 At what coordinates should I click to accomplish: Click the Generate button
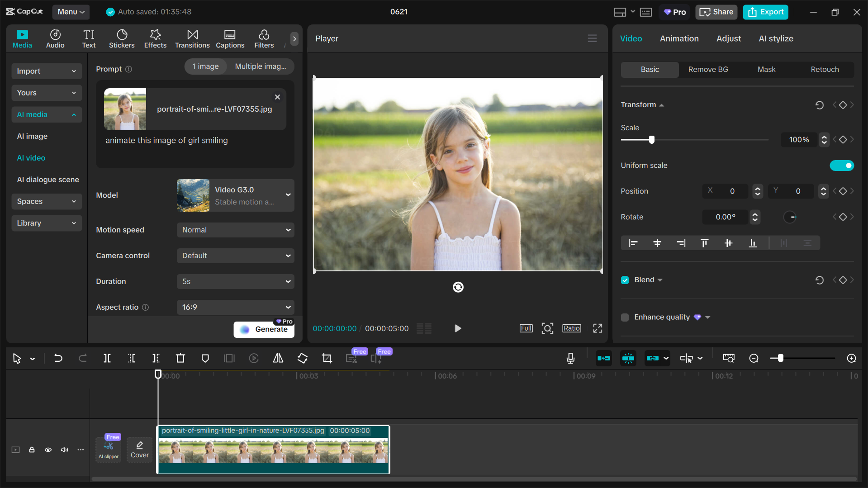(264, 329)
